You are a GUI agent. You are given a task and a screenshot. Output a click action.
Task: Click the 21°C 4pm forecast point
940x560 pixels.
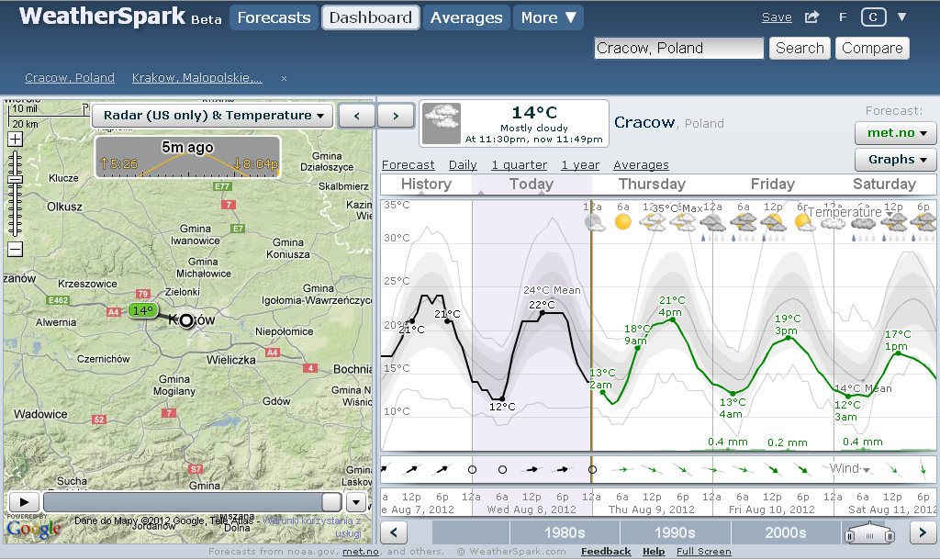(x=673, y=319)
